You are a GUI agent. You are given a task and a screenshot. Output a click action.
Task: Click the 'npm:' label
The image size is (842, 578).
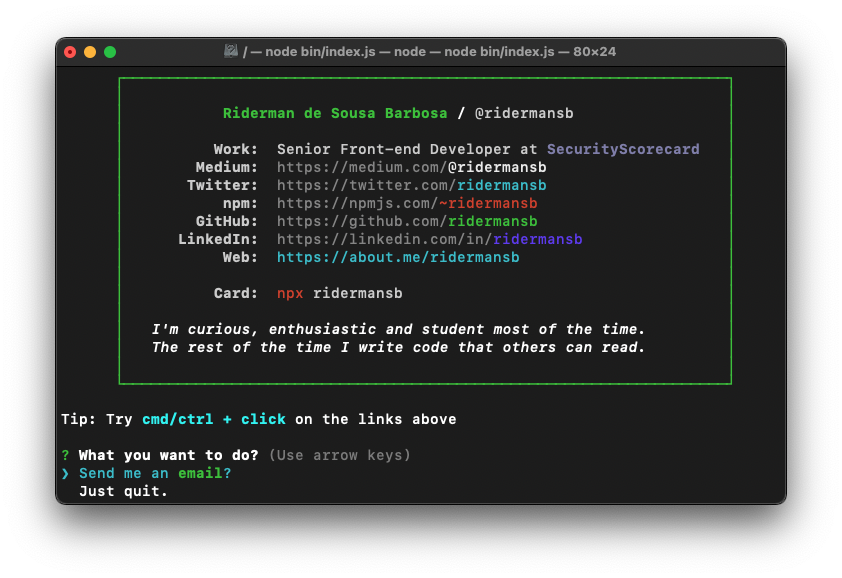click(x=240, y=204)
